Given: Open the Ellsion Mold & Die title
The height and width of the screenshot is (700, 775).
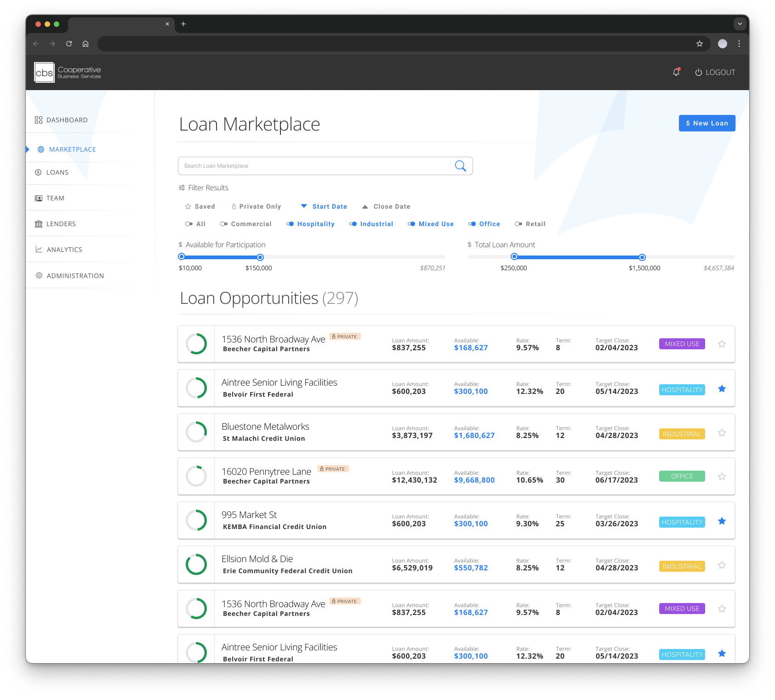Looking at the screenshot, I should (x=257, y=559).
